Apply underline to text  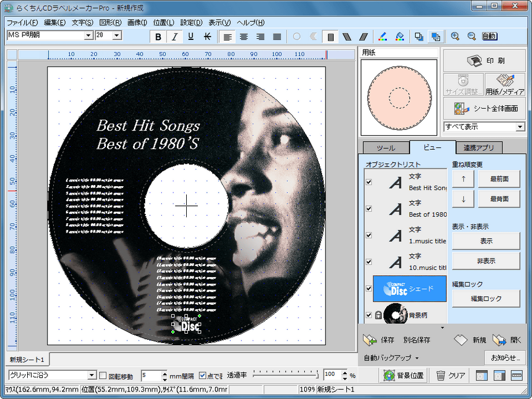pos(191,36)
